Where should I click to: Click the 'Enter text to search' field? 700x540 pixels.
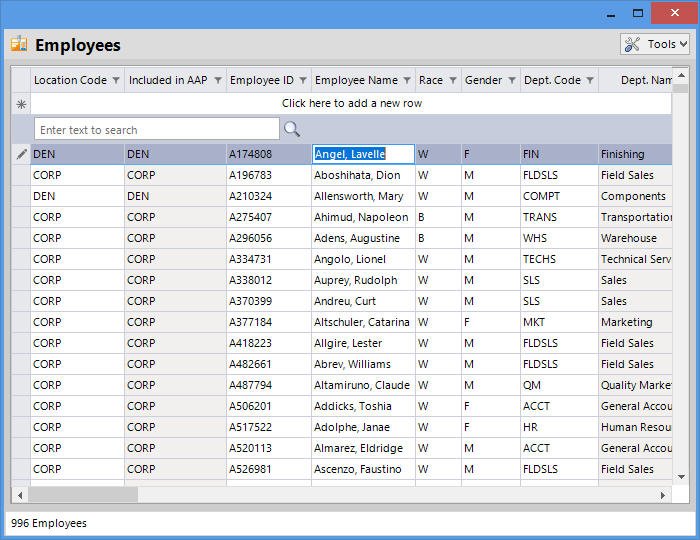pos(157,129)
